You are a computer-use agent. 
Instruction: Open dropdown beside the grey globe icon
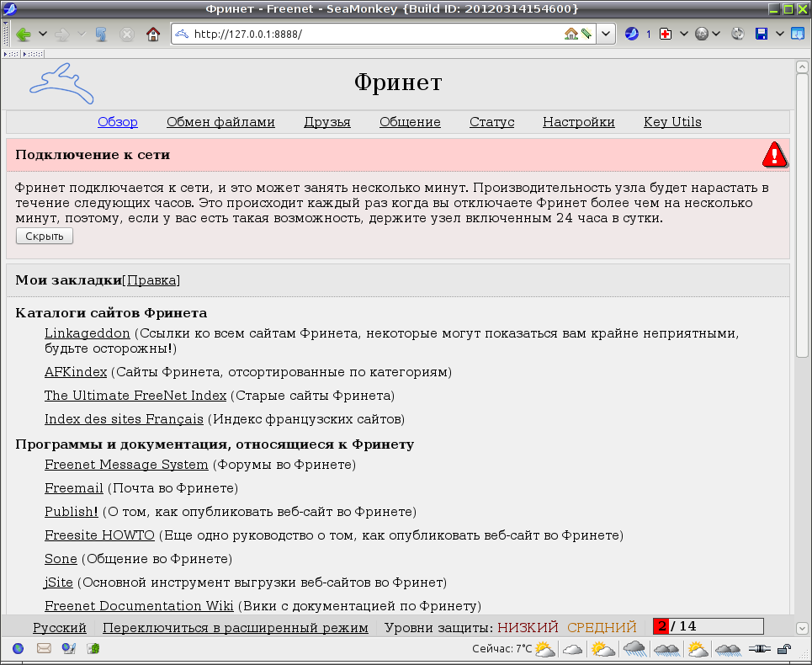coord(716,35)
